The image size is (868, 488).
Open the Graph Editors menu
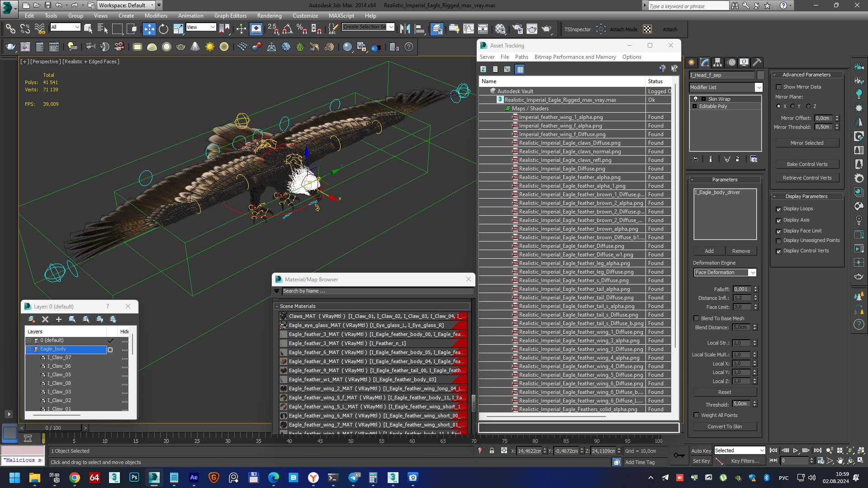pyautogui.click(x=230, y=15)
